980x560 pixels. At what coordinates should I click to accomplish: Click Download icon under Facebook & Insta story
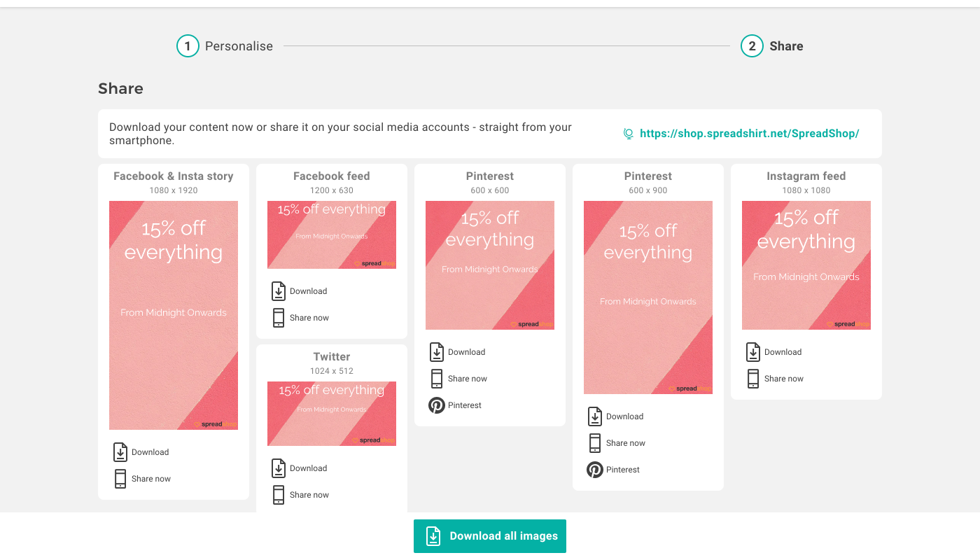click(120, 452)
